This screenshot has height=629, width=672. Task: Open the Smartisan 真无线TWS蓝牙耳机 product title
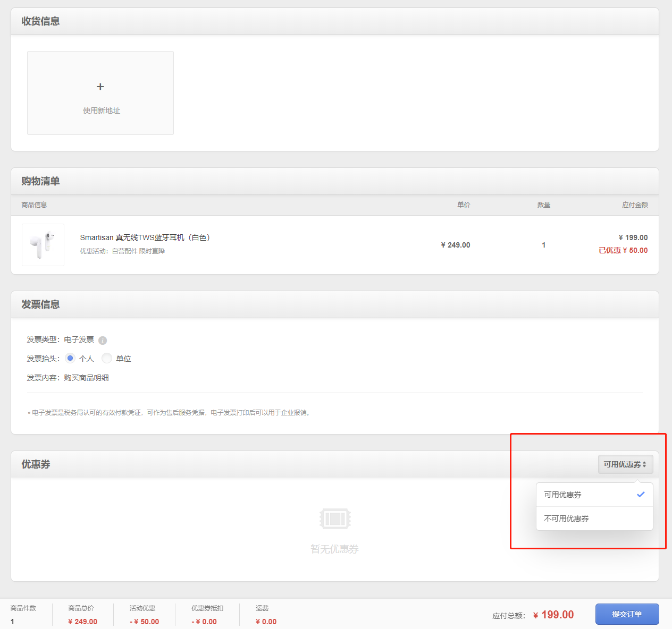click(x=145, y=237)
